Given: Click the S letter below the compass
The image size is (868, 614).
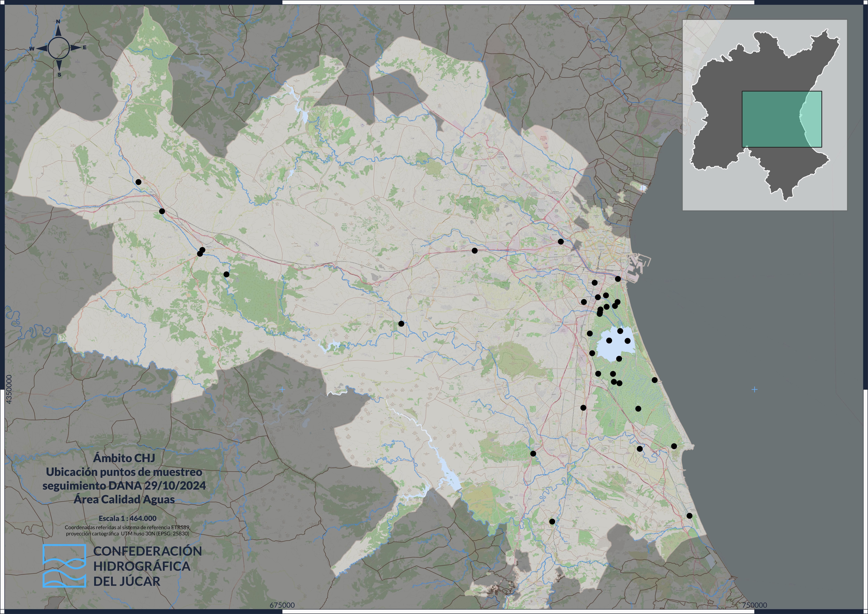Looking at the screenshot, I should (59, 75).
